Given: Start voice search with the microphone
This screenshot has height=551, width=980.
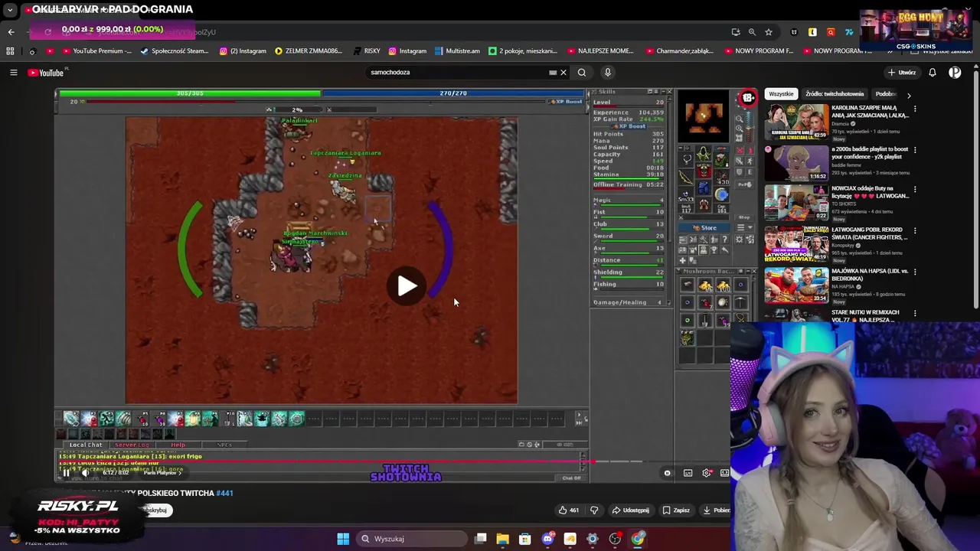Looking at the screenshot, I should (x=608, y=73).
